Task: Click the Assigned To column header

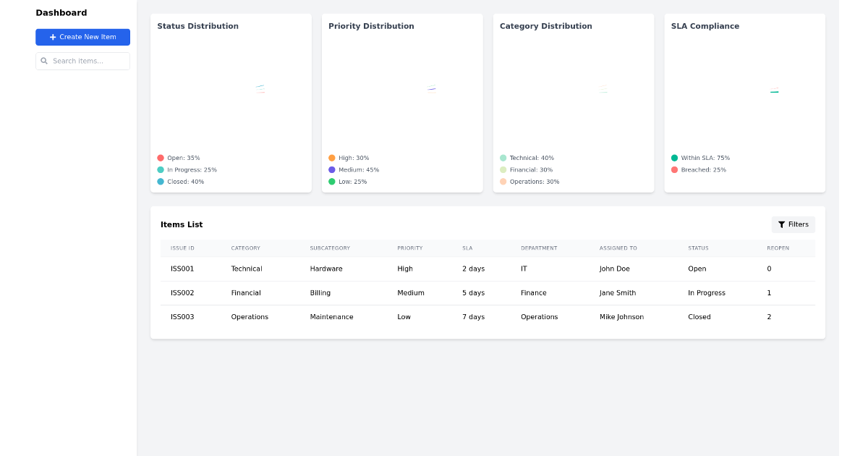Action: [618, 248]
